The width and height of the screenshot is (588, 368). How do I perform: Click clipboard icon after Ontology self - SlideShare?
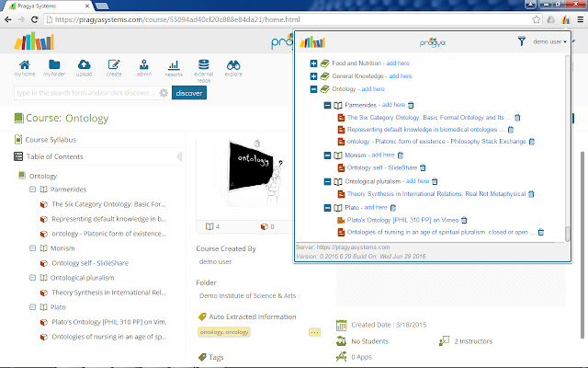(423, 167)
